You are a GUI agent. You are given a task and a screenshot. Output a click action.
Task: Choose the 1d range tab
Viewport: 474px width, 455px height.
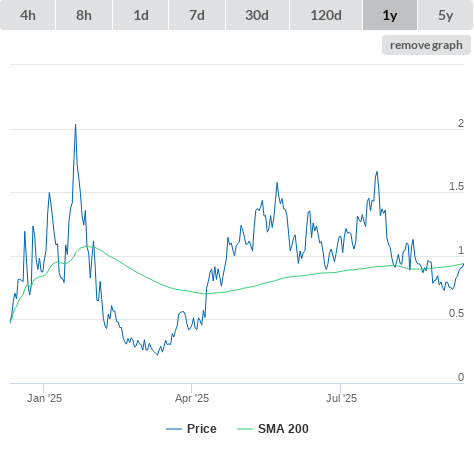point(141,15)
